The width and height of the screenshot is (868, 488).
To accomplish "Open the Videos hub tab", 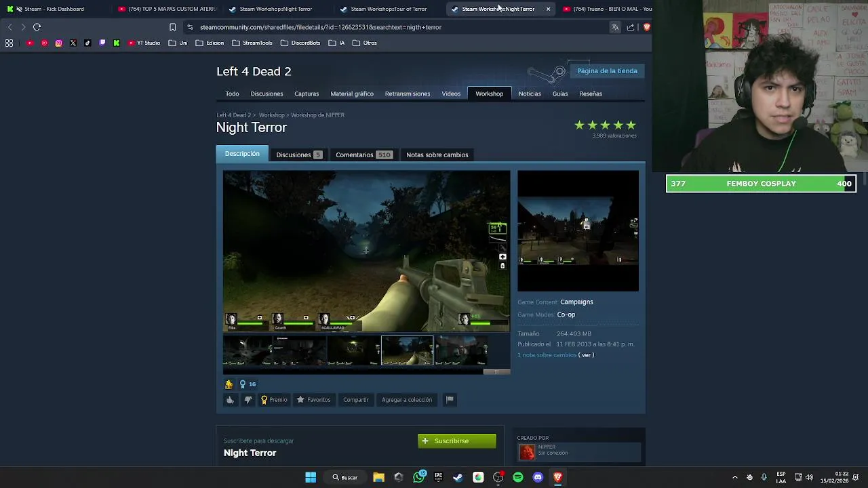I will pyautogui.click(x=451, y=94).
